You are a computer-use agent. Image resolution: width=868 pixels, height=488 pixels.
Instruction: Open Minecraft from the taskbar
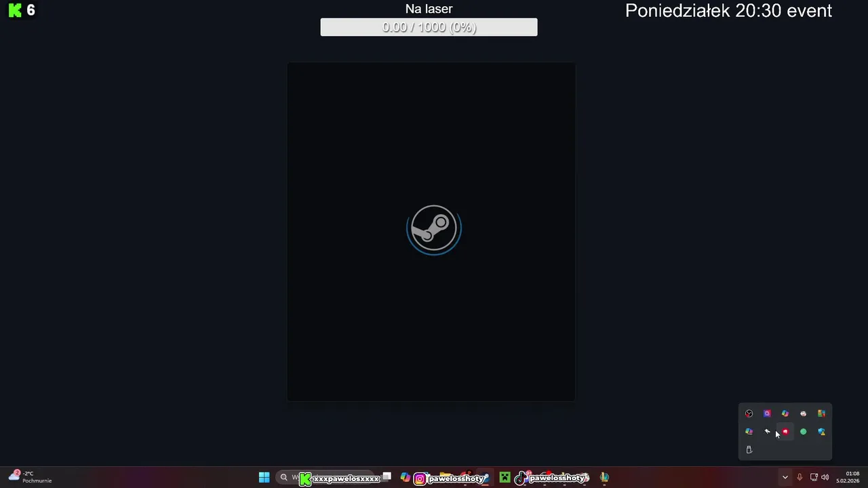505,478
